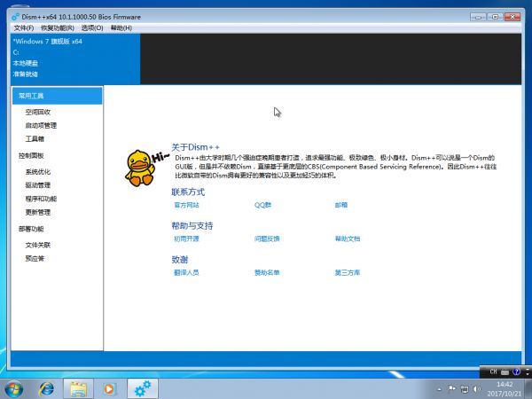Image resolution: width=532 pixels, height=399 pixels.
Task: Launch Windows Media Player from the taskbar
Action: point(109,389)
